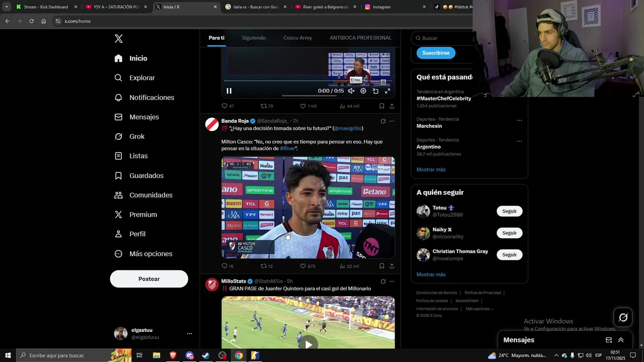Open elgastuu account menu dots
Image resolution: width=644 pixels, height=362 pixels.
[190, 333]
